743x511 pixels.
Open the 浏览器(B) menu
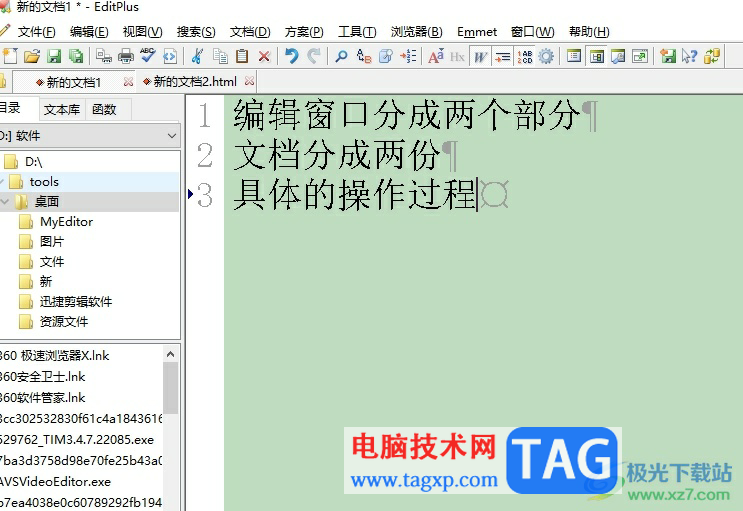(417, 32)
